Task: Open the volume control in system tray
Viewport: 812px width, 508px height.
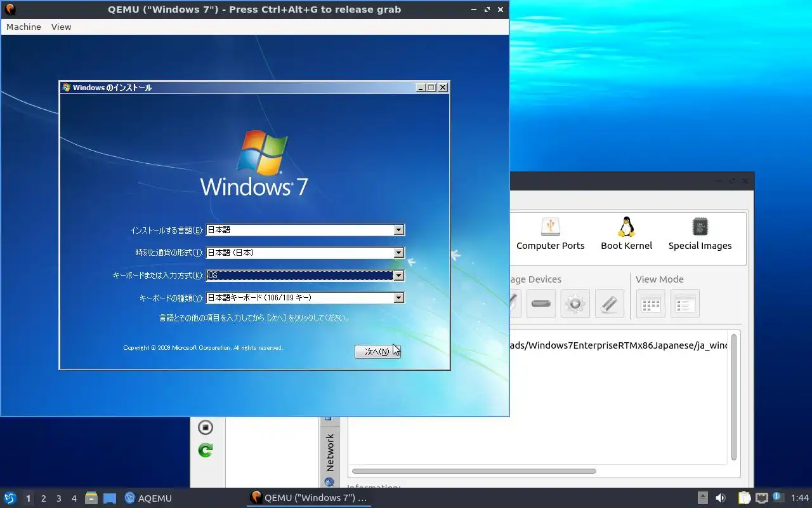Action: click(x=721, y=498)
